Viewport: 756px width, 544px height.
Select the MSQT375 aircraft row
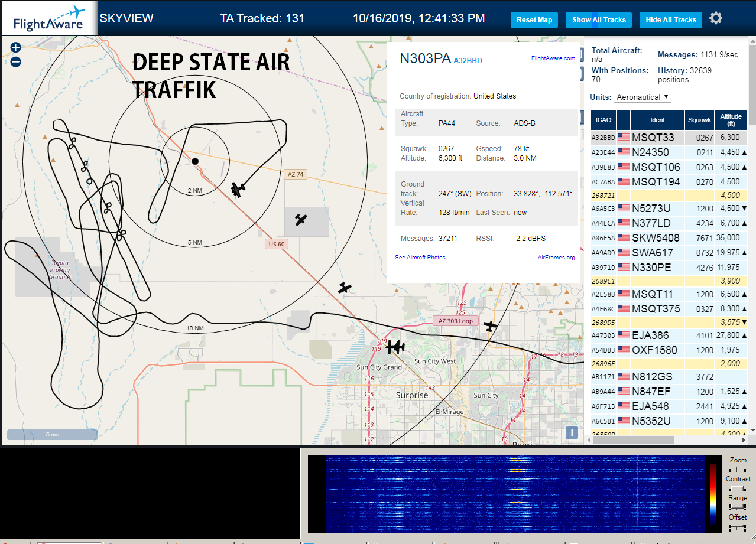(669, 309)
